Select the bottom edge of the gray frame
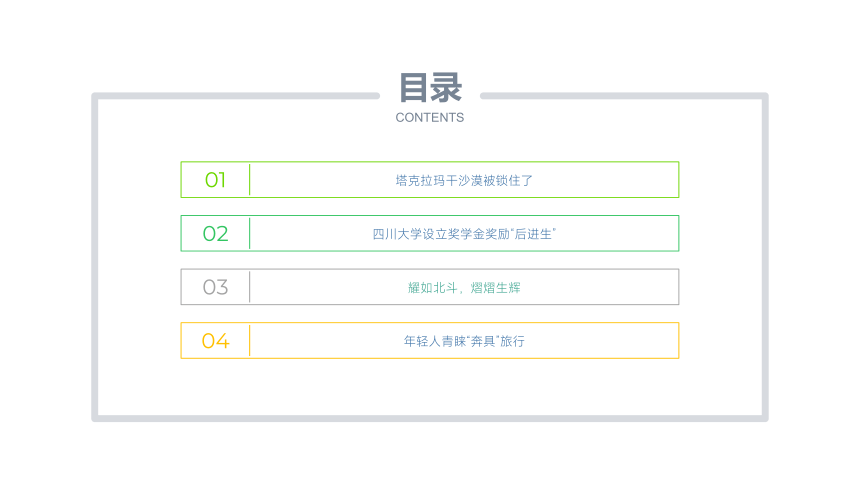The height and width of the screenshot is (484, 860). coord(430,418)
